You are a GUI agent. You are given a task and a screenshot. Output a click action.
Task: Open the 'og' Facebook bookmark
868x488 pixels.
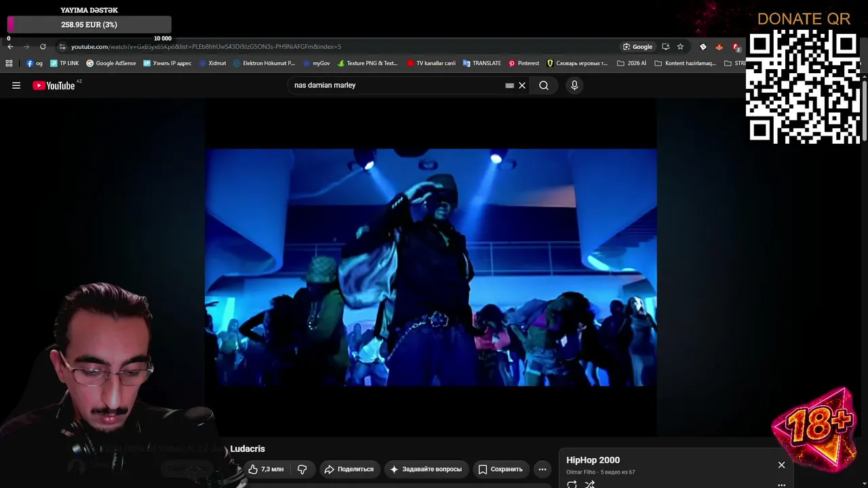[x=35, y=63]
